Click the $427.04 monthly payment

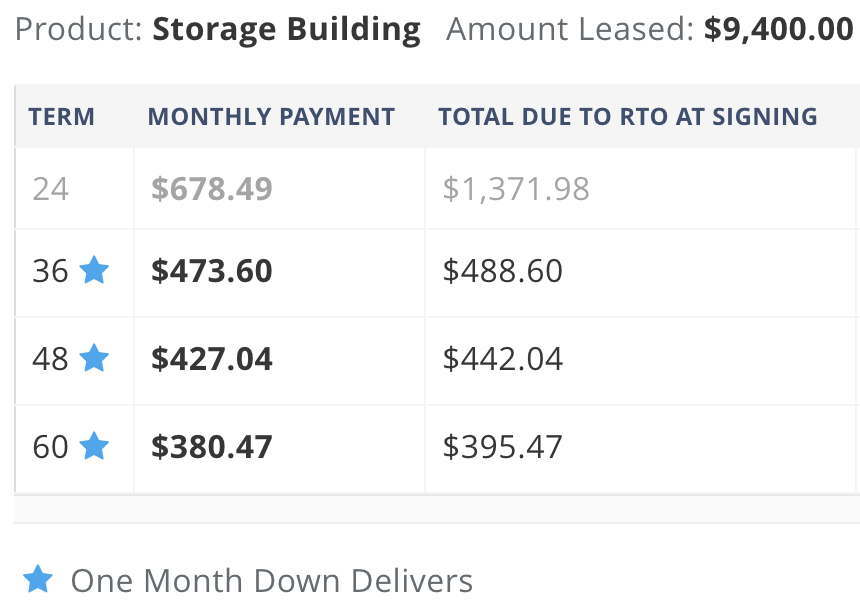point(212,359)
